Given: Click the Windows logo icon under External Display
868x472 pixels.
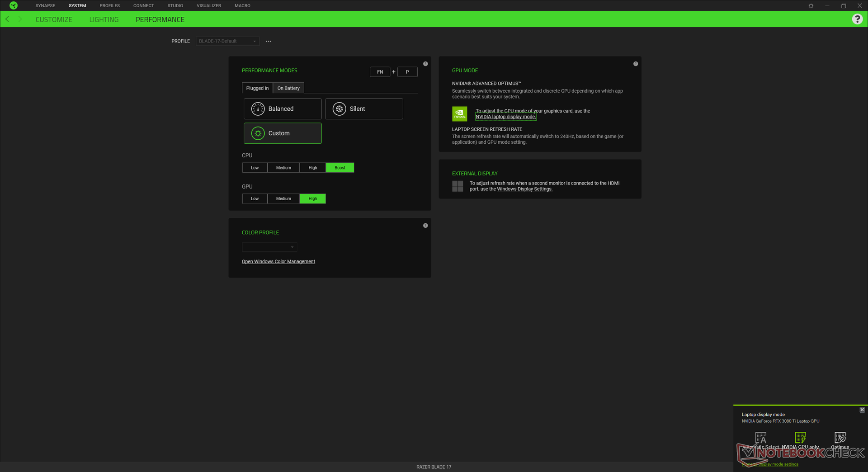Looking at the screenshot, I should click(458, 186).
